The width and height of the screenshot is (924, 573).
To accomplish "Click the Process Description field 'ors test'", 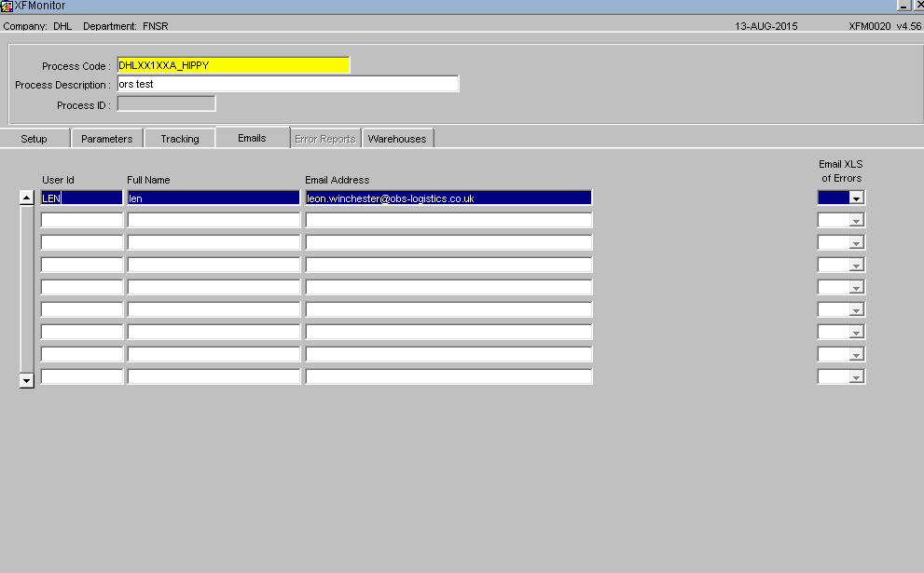I will [287, 84].
